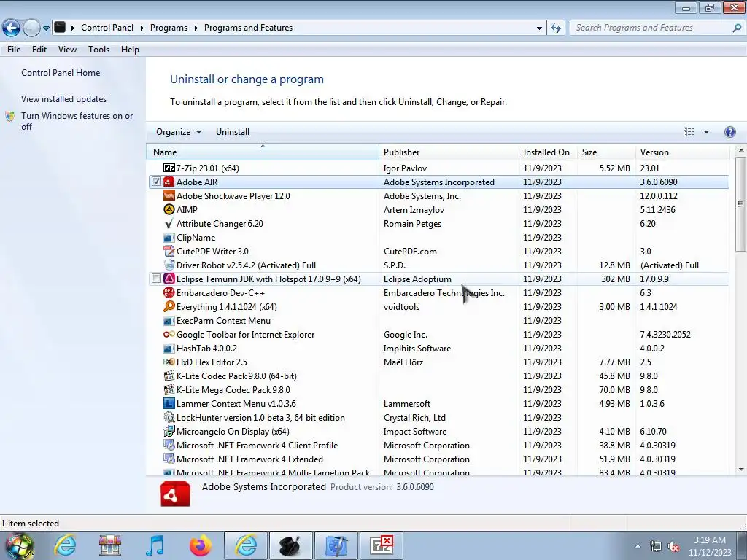This screenshot has width=747, height=560.
Task: Select Microsoft .NET Framework 4 Extended
Action: pos(438,459)
